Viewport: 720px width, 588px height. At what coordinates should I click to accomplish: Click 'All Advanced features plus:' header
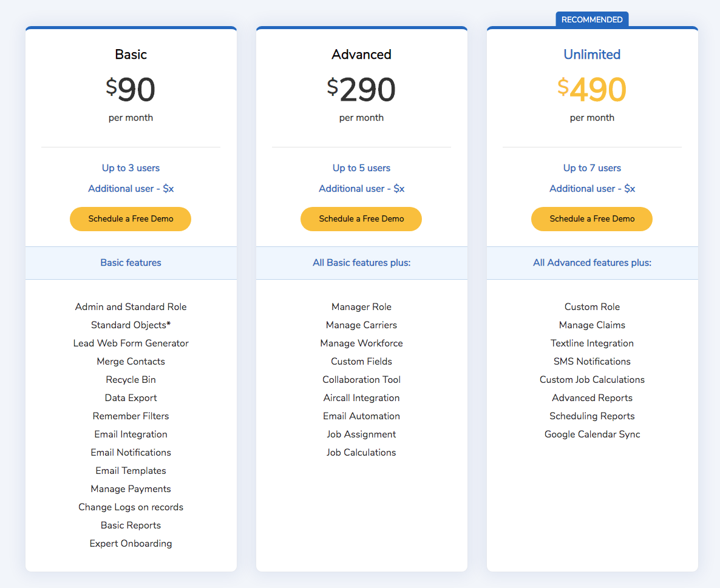tap(592, 263)
